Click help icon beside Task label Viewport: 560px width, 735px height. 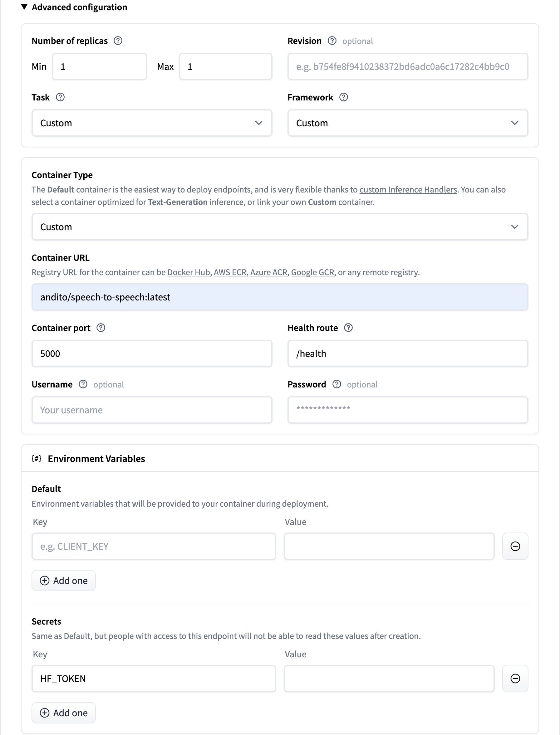tap(60, 97)
